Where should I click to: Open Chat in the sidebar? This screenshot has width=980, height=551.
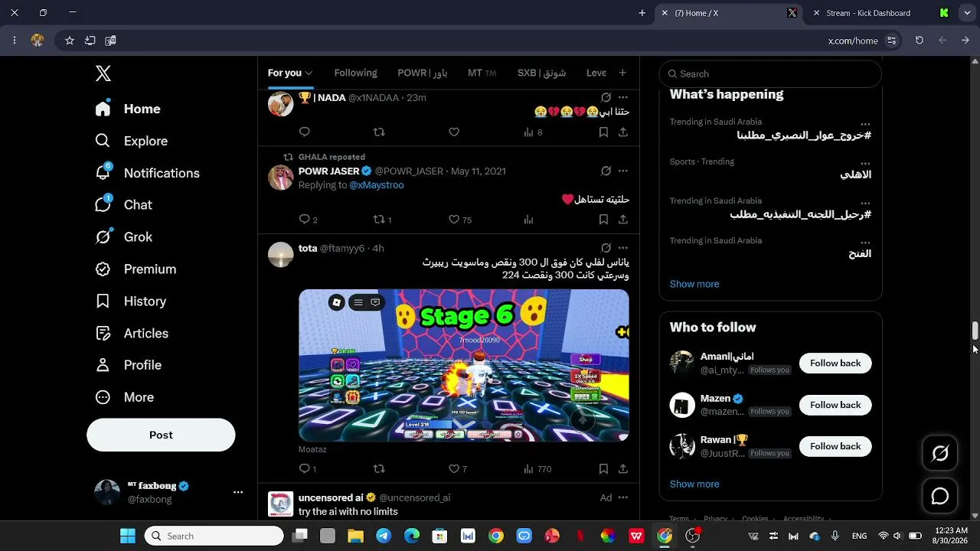point(124,205)
